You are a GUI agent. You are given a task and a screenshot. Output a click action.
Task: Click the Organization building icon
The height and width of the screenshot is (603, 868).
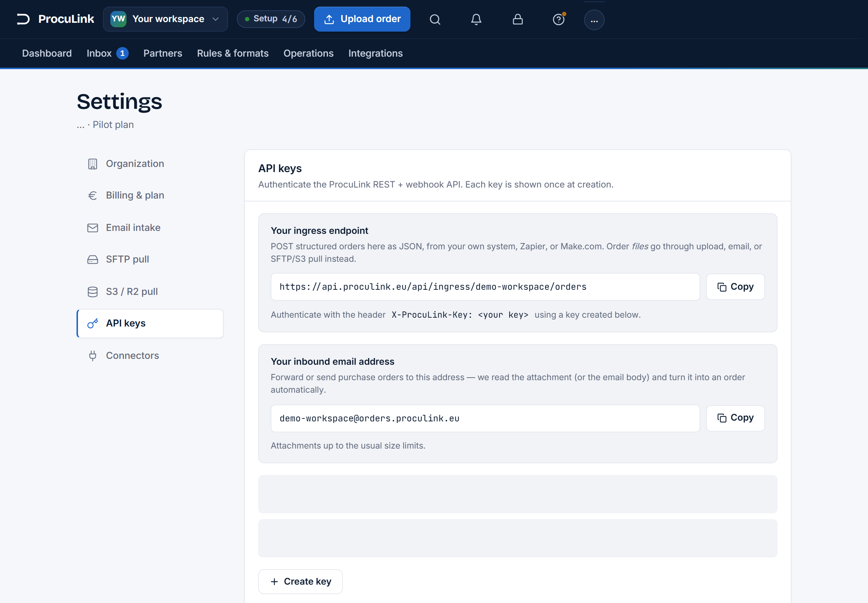point(93,164)
